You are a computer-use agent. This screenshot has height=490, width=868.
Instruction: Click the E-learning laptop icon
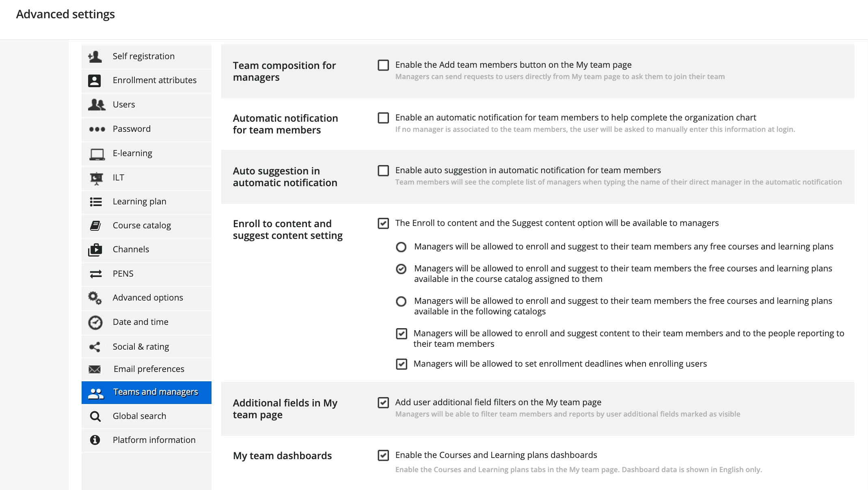97,154
